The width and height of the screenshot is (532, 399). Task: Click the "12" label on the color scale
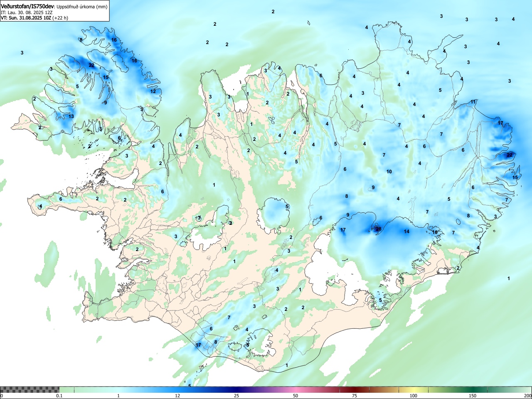click(177, 396)
